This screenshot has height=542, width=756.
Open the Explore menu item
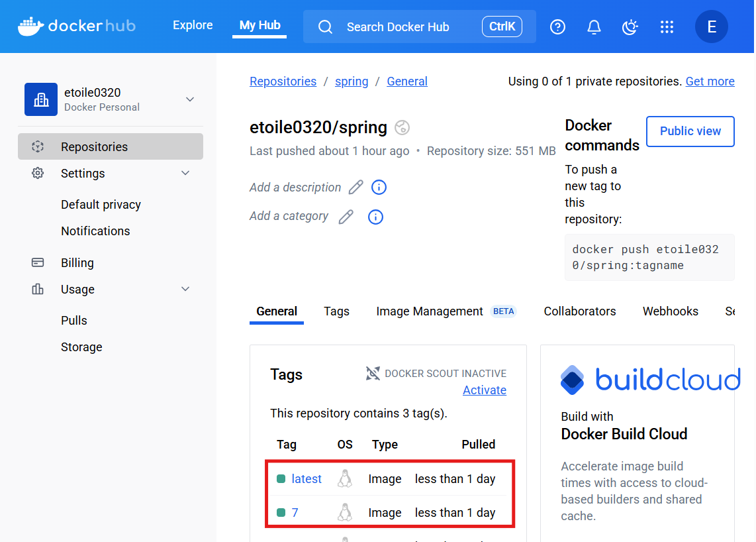[193, 25]
